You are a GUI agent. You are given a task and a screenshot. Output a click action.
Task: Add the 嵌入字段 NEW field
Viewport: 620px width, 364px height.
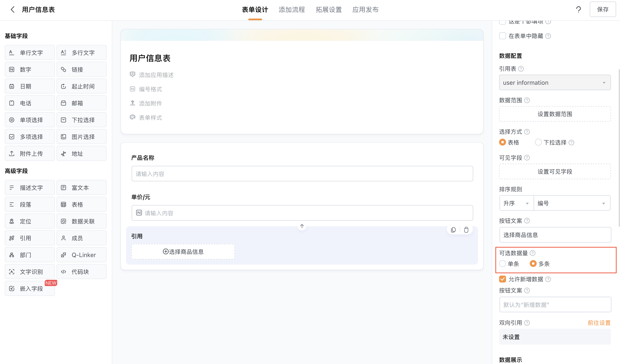point(30,289)
